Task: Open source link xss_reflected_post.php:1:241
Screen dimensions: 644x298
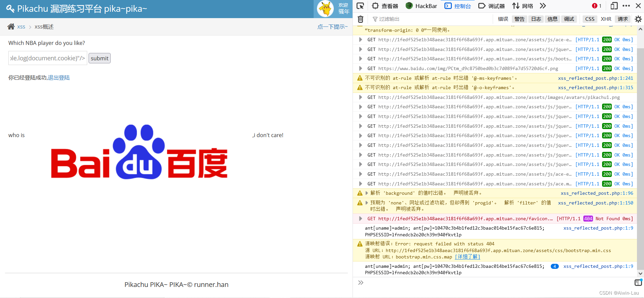Action: point(595,78)
